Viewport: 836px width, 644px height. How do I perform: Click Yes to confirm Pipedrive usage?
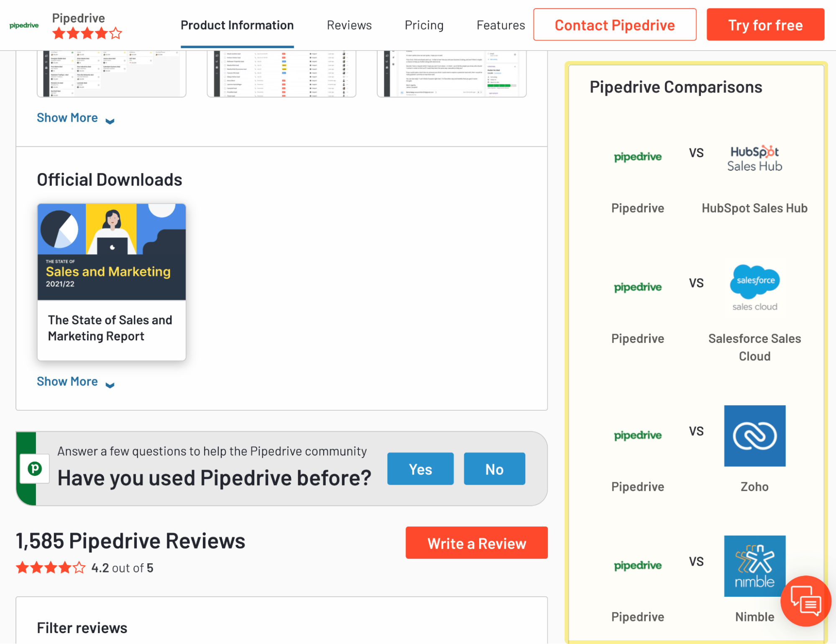click(x=420, y=468)
